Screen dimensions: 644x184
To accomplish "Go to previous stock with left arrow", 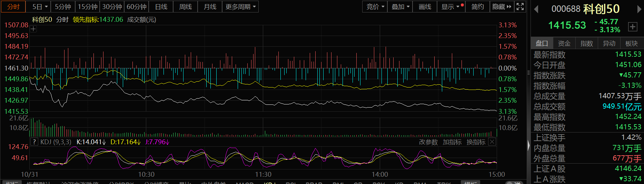I will 536,9.
